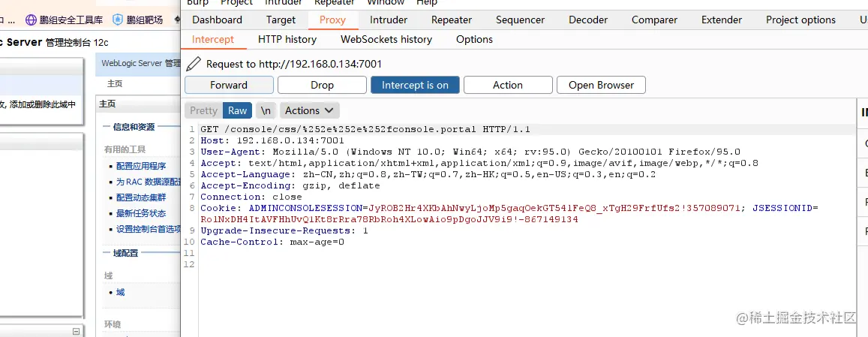
Task: Switch to the Repeater tab
Action: (x=452, y=20)
